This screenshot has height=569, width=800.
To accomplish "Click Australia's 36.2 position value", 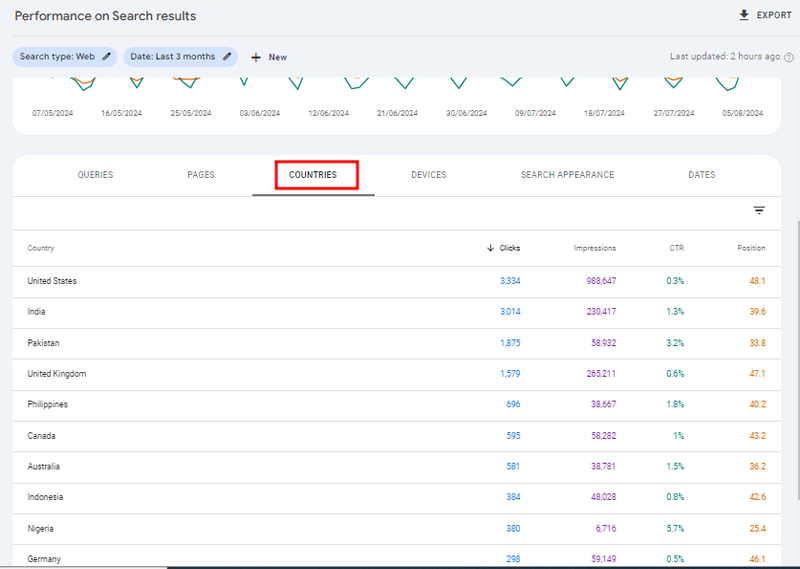I will point(758,466).
